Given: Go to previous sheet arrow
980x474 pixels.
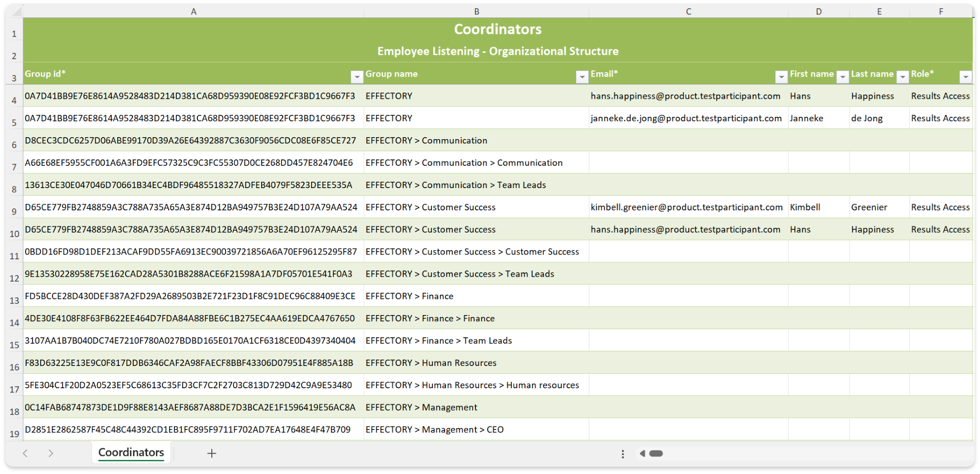Looking at the screenshot, I should coord(25,453).
